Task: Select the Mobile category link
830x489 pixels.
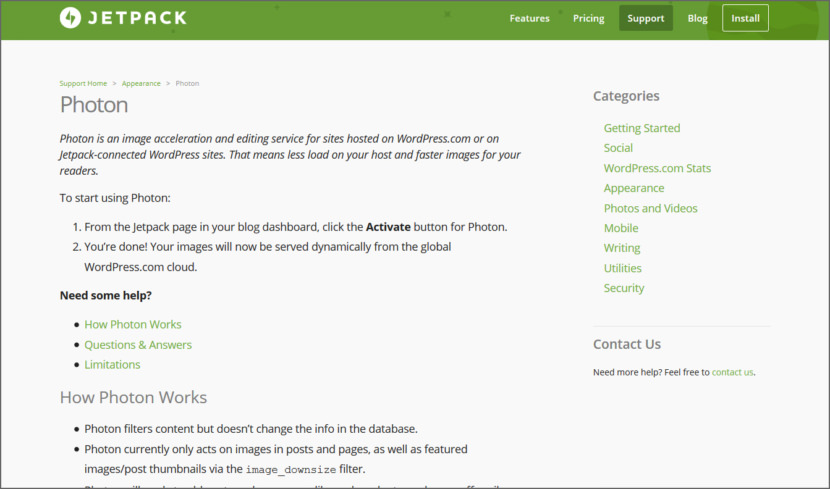Action: tap(621, 228)
